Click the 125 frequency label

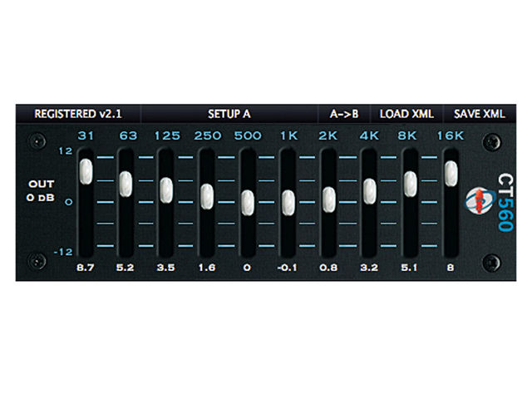(167, 135)
